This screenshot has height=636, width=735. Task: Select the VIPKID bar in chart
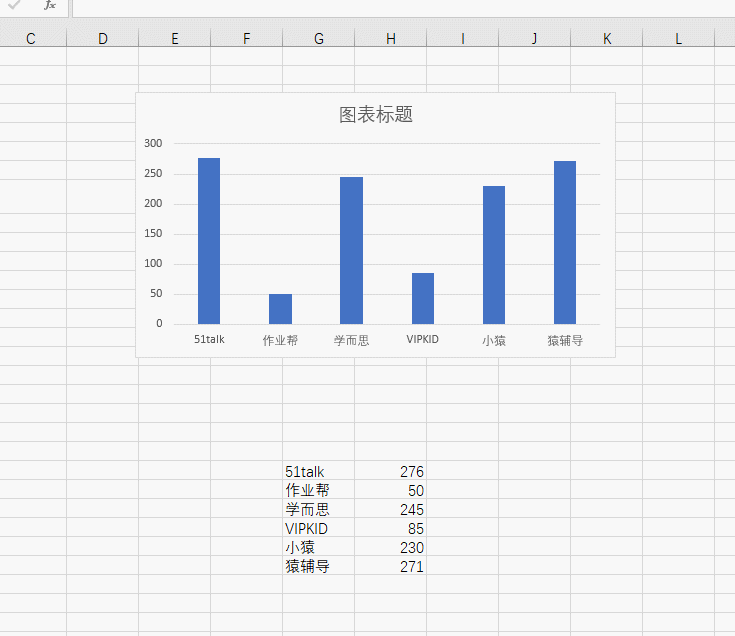[423, 299]
